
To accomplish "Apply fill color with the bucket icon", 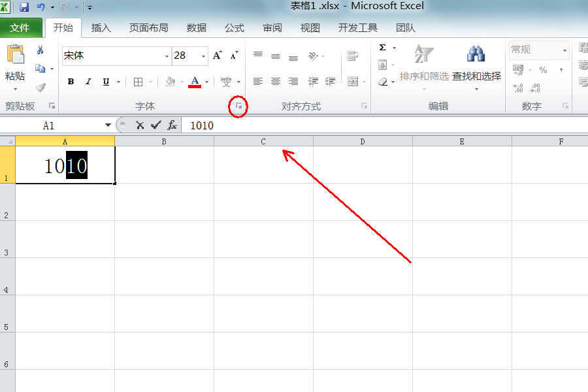I will (170, 82).
